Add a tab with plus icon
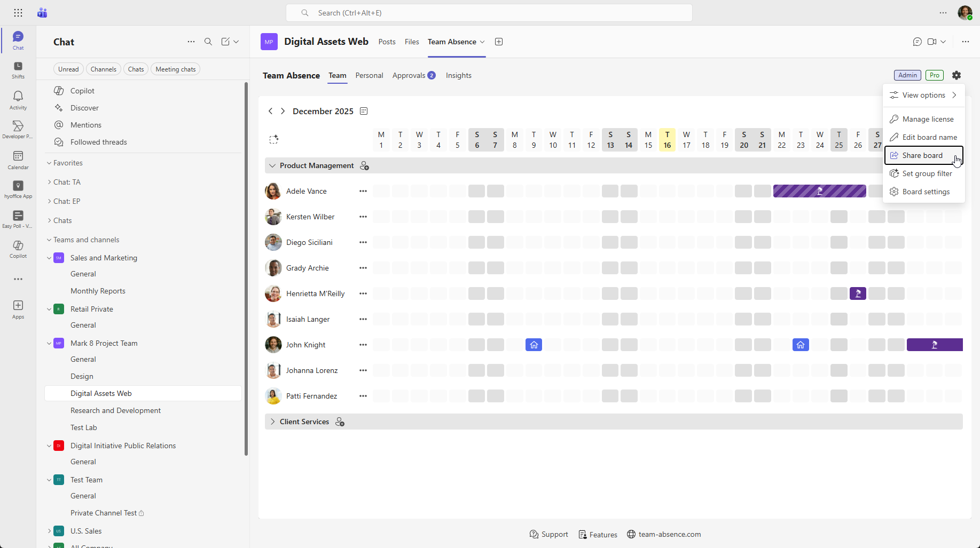Viewport: 980px width, 548px height. [x=499, y=42]
